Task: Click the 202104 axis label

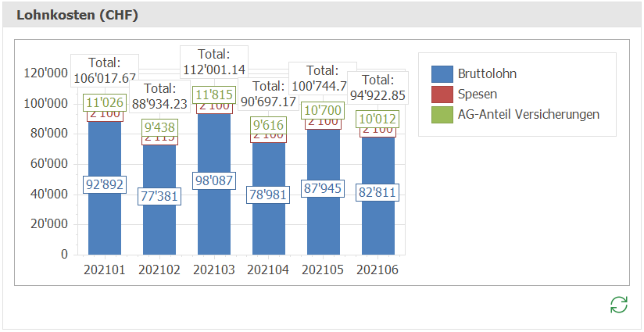Action: point(269,270)
